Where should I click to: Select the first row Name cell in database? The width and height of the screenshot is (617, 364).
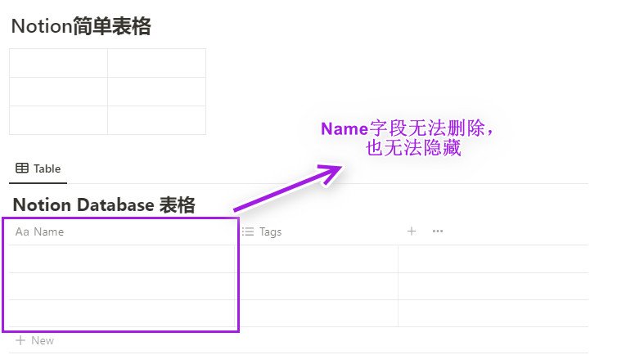[x=122, y=259]
